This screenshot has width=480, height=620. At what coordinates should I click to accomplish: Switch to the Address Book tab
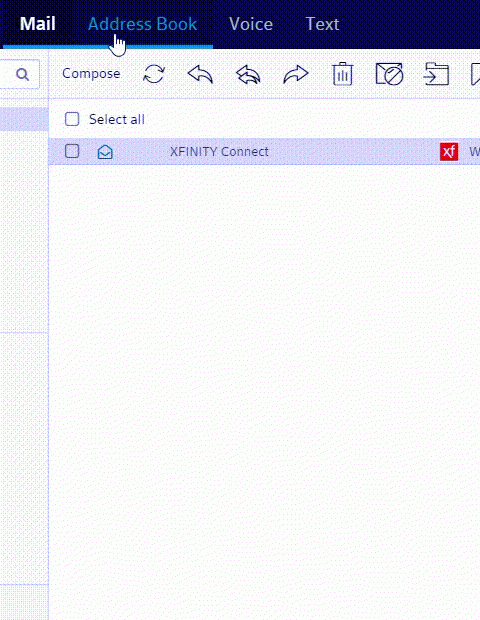142,24
